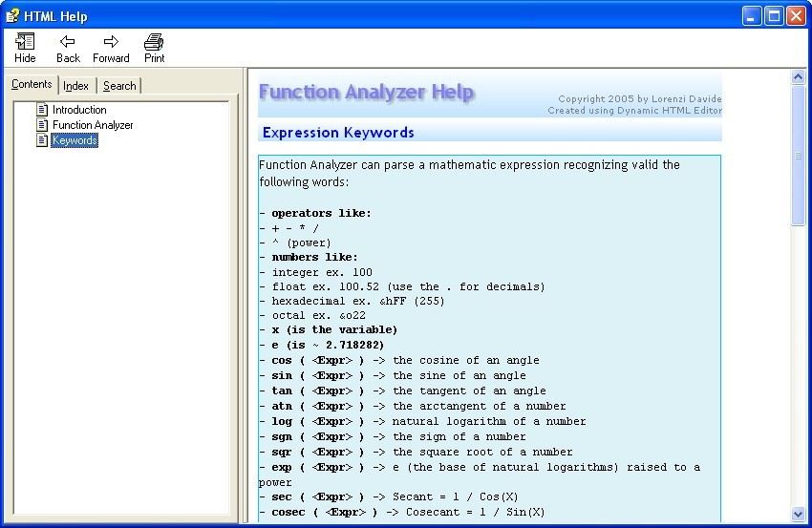Maximize the HTML Help window
The height and width of the screenshot is (528, 812).
pyautogui.click(x=774, y=16)
